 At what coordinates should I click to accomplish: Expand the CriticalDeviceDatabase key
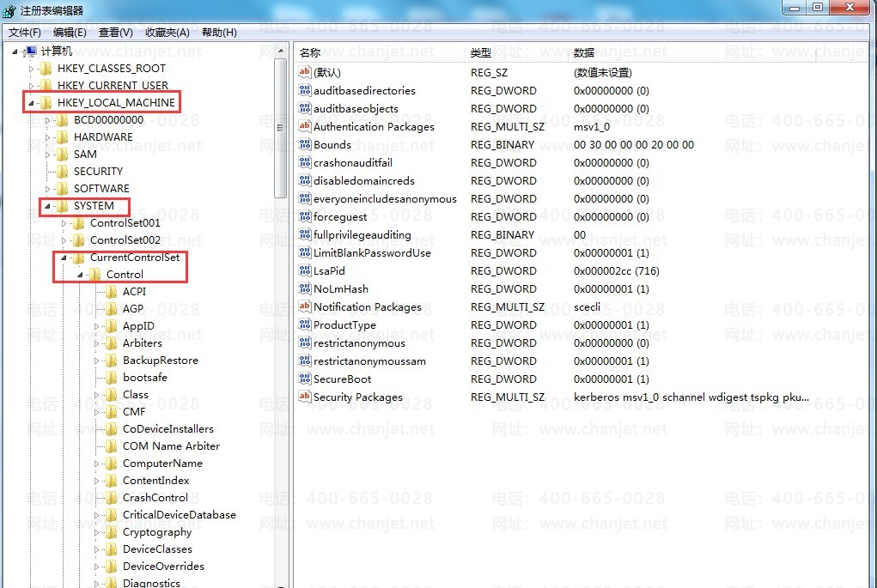[x=96, y=515]
